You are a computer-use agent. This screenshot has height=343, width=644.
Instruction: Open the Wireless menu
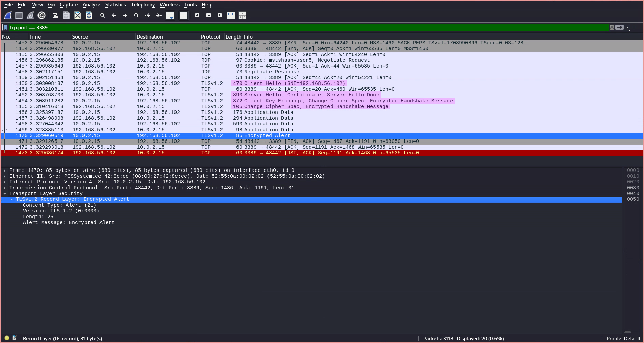tap(169, 5)
